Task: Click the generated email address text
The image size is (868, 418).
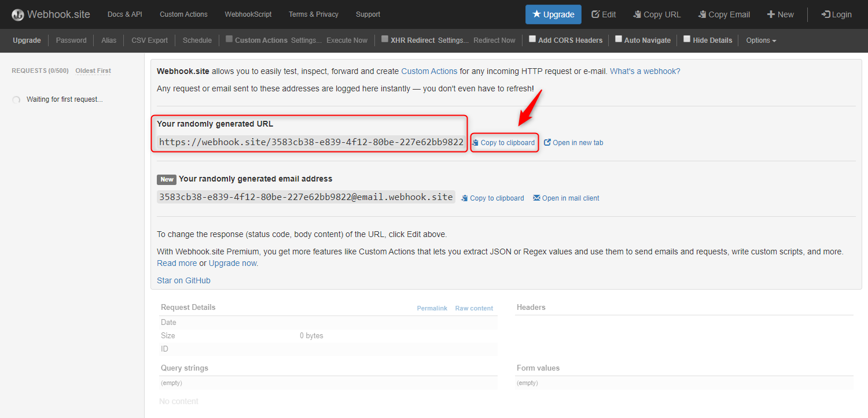Action: point(306,197)
